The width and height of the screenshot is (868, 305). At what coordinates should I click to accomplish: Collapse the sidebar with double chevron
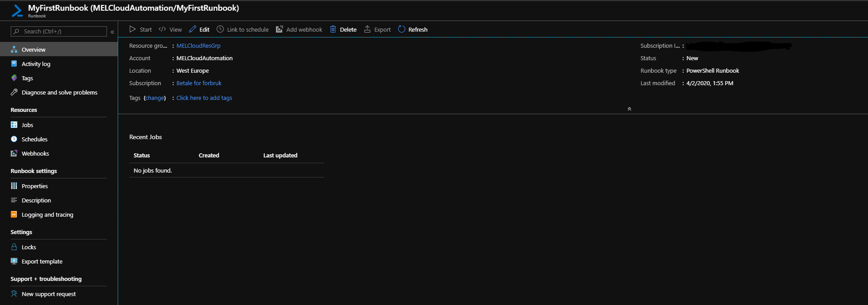coord(112,32)
